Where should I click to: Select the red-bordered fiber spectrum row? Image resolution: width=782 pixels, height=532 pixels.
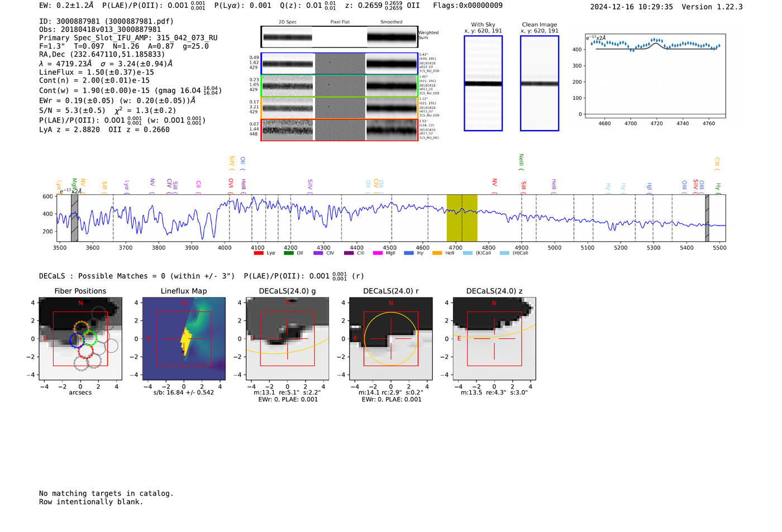click(339, 130)
